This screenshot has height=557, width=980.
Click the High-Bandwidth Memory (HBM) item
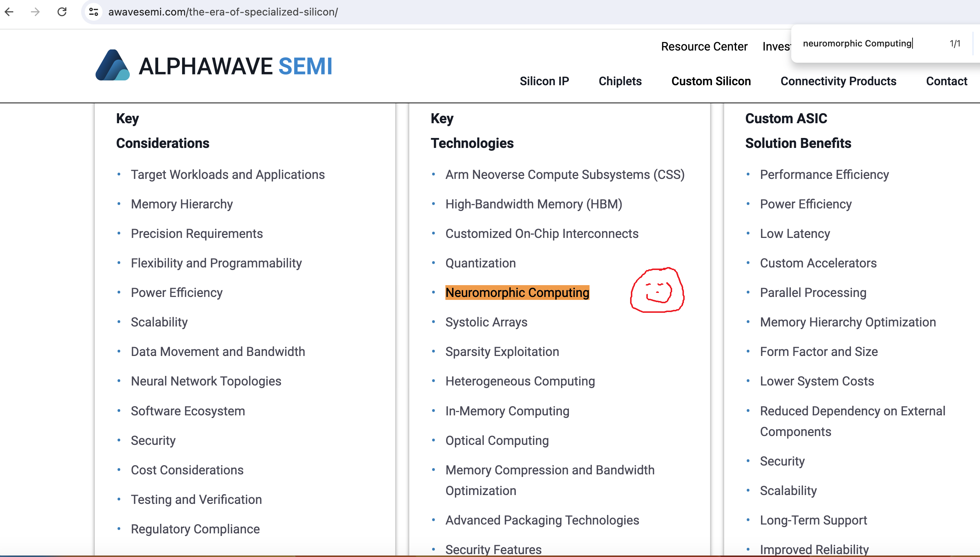(x=534, y=204)
